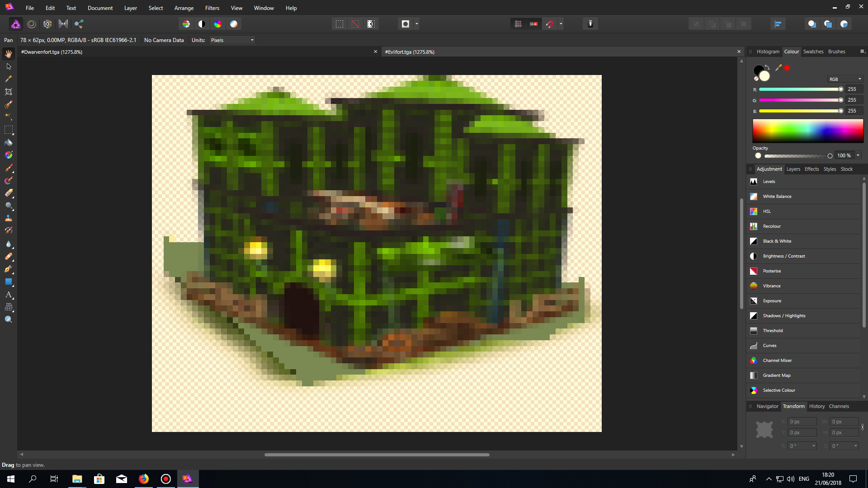This screenshot has width=868, height=488.
Task: Open Firefox from the Windows taskbar
Action: click(x=144, y=479)
